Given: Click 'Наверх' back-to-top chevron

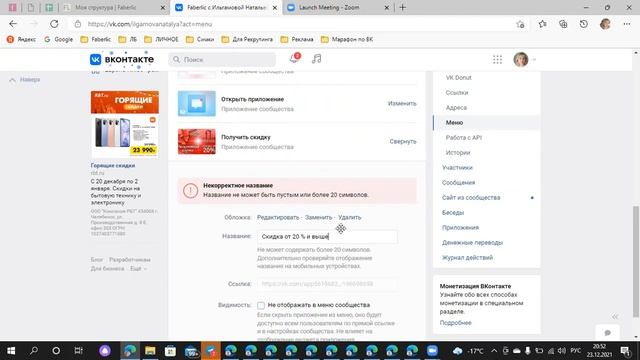Looking at the screenshot, I should [25, 80].
